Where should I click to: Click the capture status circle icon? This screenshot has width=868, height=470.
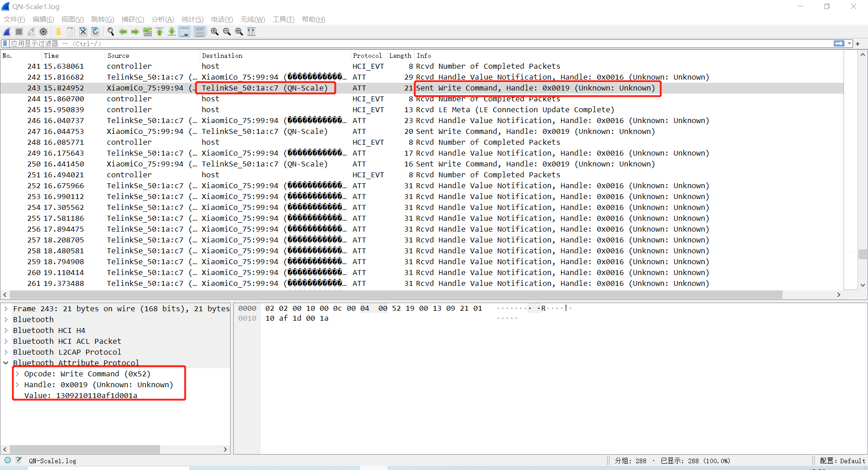coord(8,461)
